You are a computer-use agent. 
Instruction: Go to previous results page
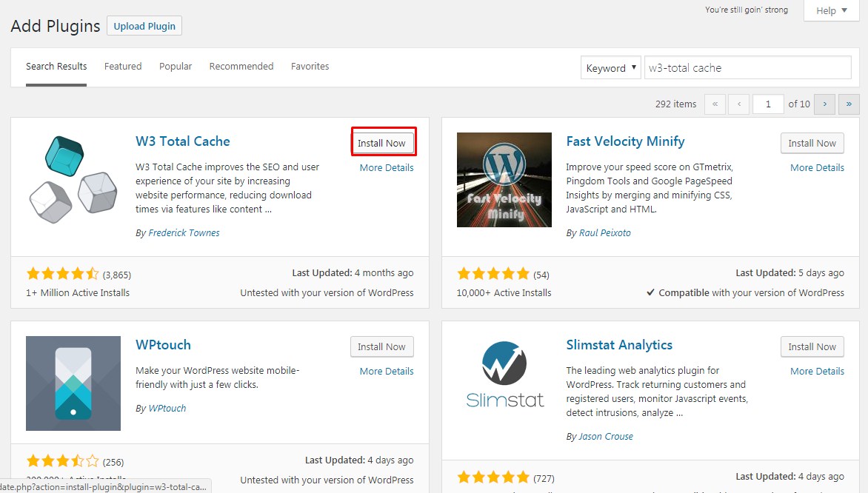click(739, 104)
